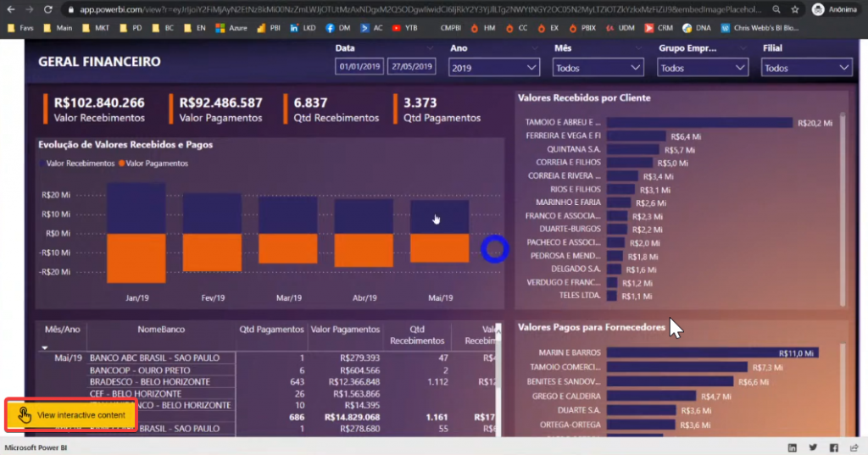Open the Filial filter dropdown

click(806, 68)
